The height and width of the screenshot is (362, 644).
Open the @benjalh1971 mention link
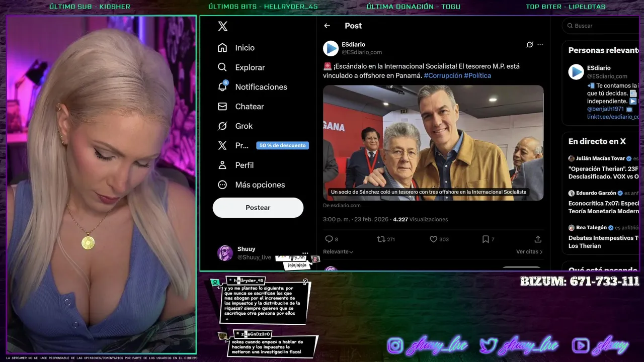tap(605, 109)
